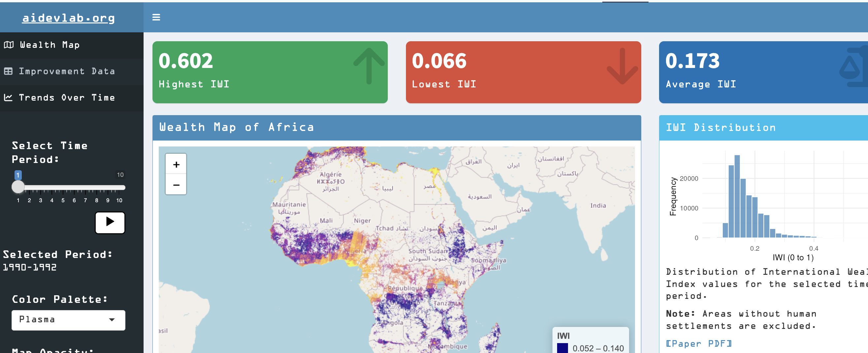Click the green up arrow icon
The width and height of the screenshot is (868, 353).
pyautogui.click(x=369, y=66)
